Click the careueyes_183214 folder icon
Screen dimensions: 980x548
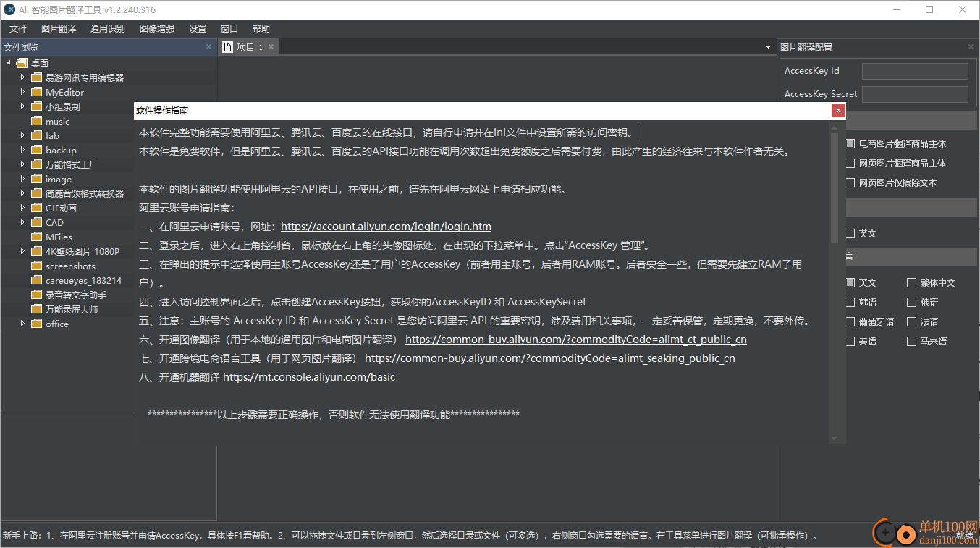(x=37, y=280)
